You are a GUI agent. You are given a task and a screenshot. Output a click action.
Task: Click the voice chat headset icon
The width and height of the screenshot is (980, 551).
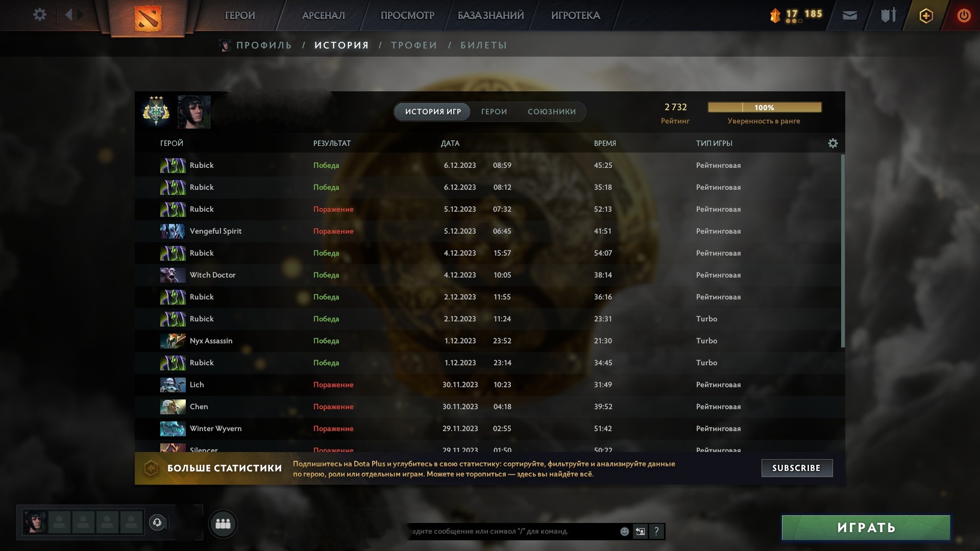(157, 522)
